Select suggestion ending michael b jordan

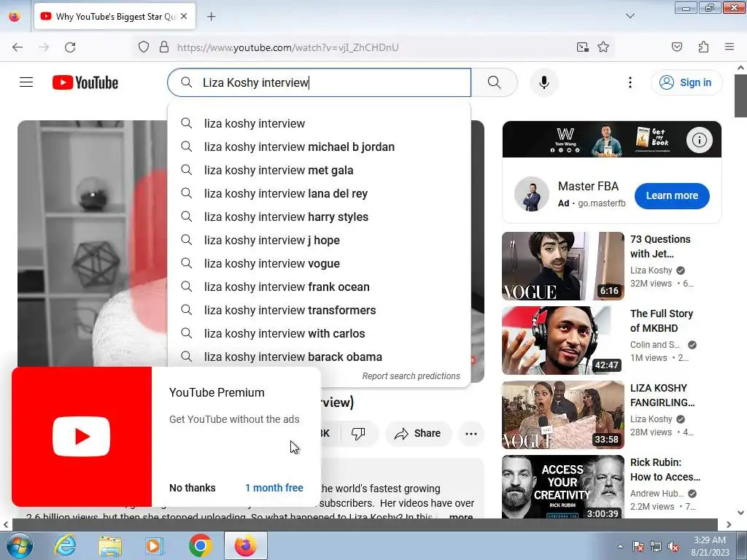click(320, 147)
